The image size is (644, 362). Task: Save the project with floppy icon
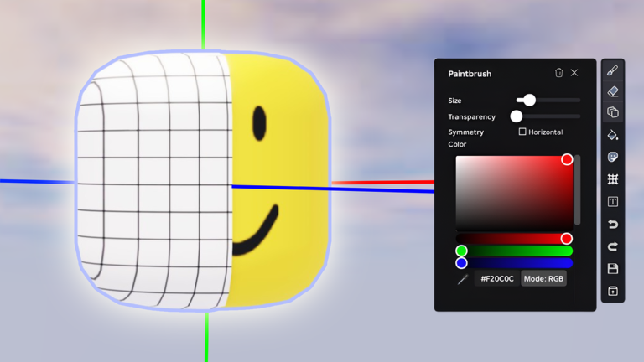(612, 269)
